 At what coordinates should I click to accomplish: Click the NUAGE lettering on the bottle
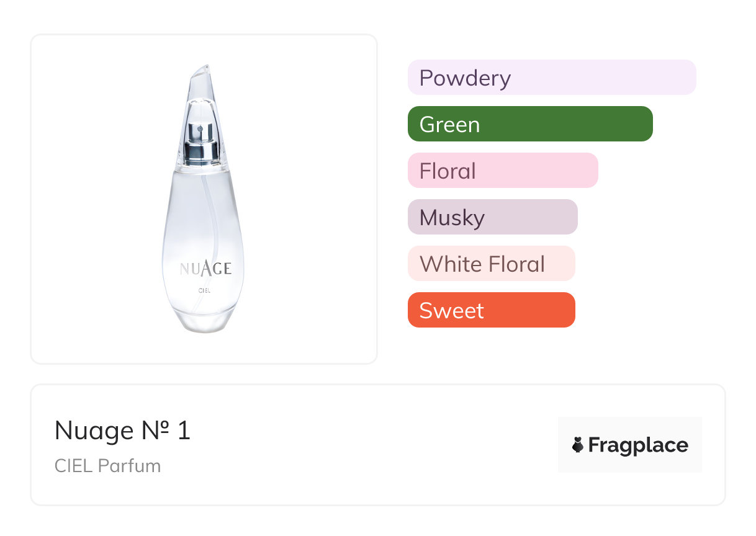(x=205, y=268)
